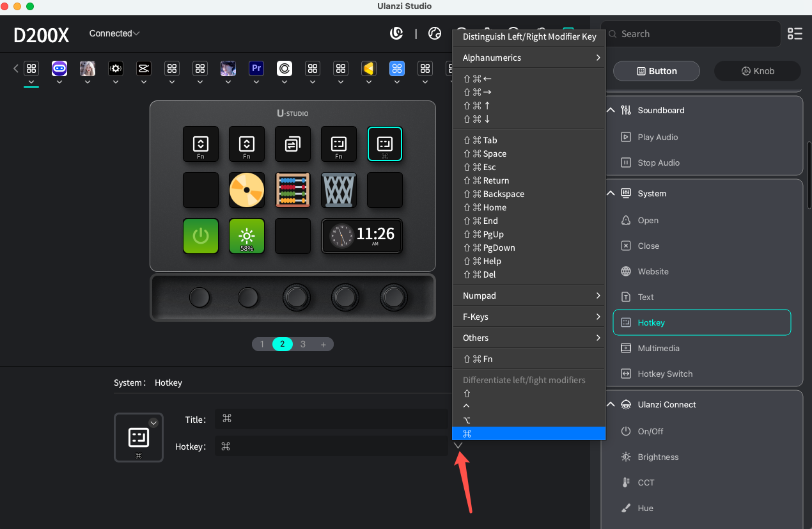Go to page 1
This screenshot has width=812, height=529.
point(262,344)
